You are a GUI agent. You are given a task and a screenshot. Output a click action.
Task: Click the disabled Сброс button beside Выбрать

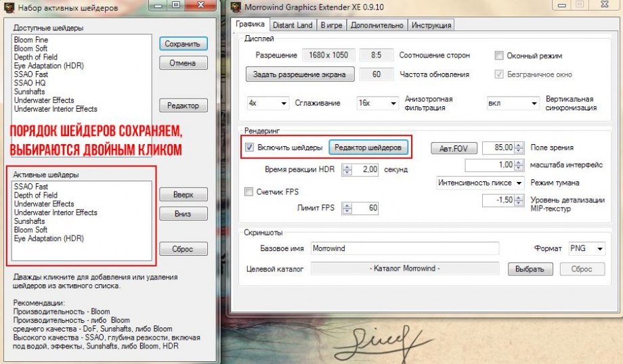pos(582,269)
